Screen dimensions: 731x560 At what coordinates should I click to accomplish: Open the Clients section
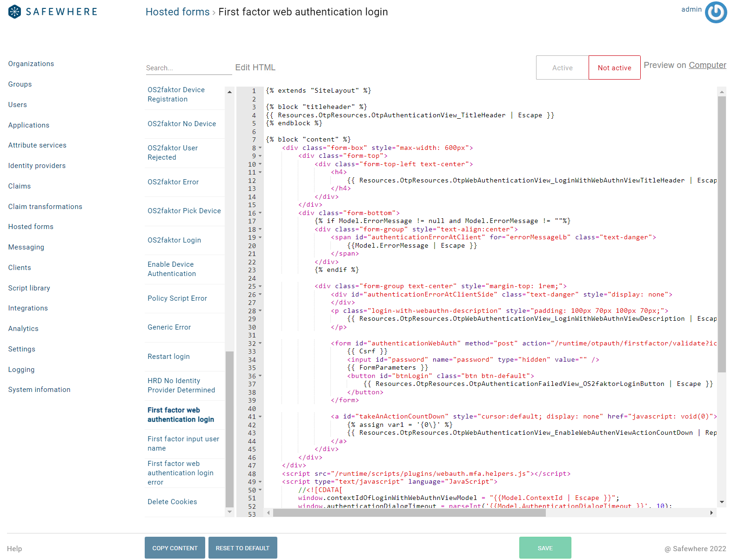click(x=20, y=268)
